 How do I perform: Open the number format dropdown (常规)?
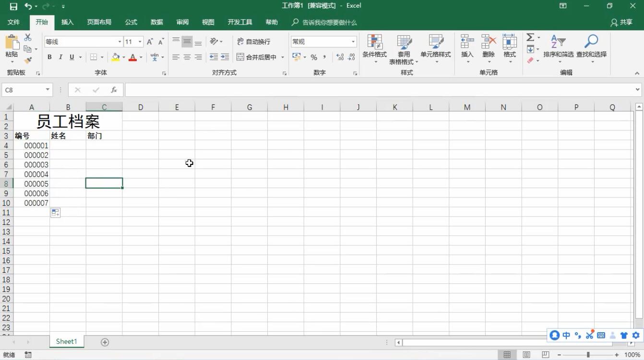click(353, 42)
